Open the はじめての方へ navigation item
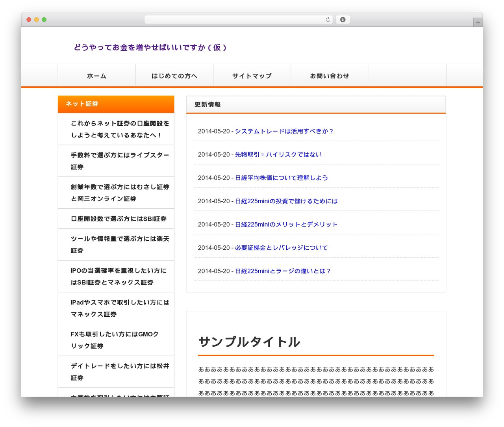This screenshot has height=427, width=504. 174,76
